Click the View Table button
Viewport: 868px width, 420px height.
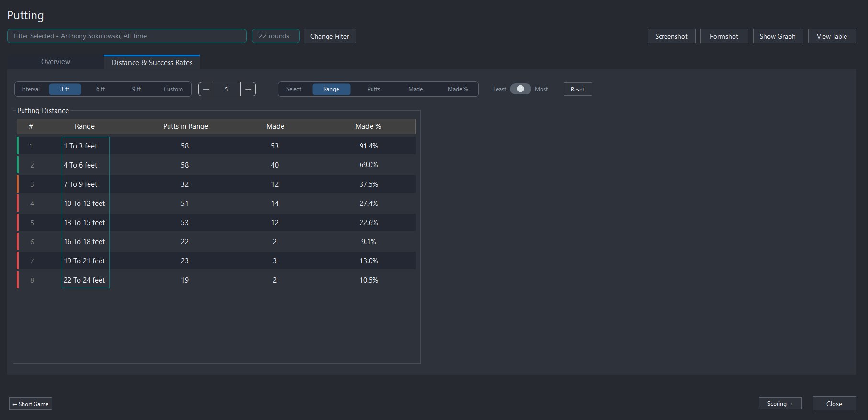(x=832, y=36)
